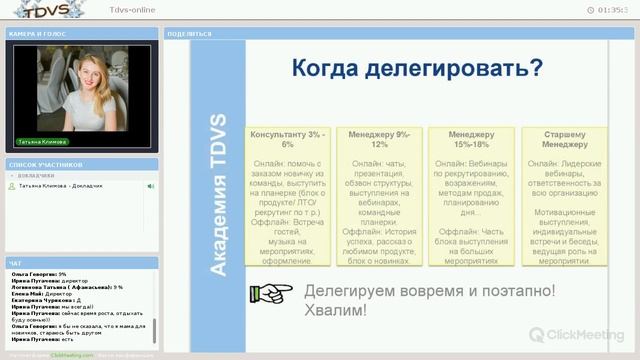Select participant row "Татьяна Климова - Докладчик"
Screen dimensions: 640x360
tap(82, 186)
